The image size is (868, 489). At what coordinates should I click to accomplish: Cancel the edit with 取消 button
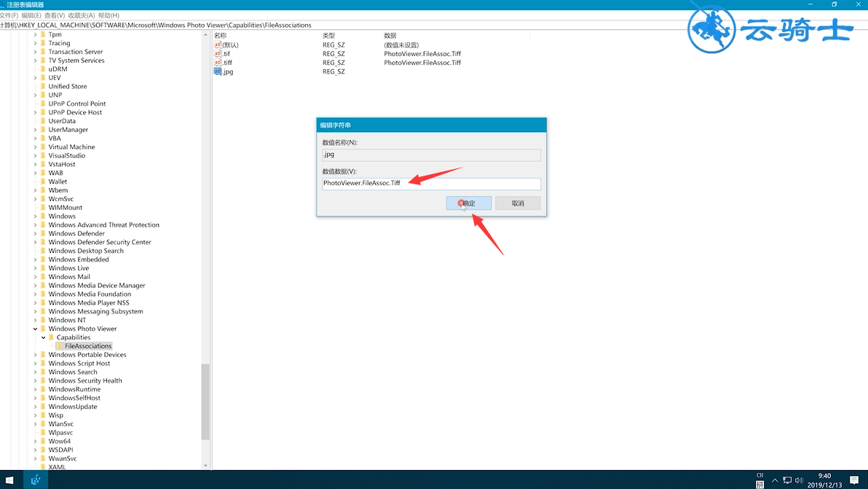coord(518,203)
